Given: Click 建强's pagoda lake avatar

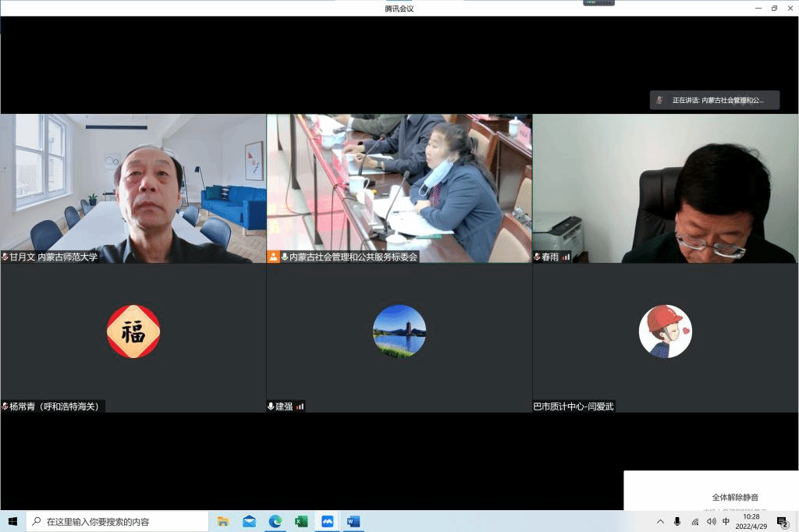Looking at the screenshot, I should (x=399, y=332).
